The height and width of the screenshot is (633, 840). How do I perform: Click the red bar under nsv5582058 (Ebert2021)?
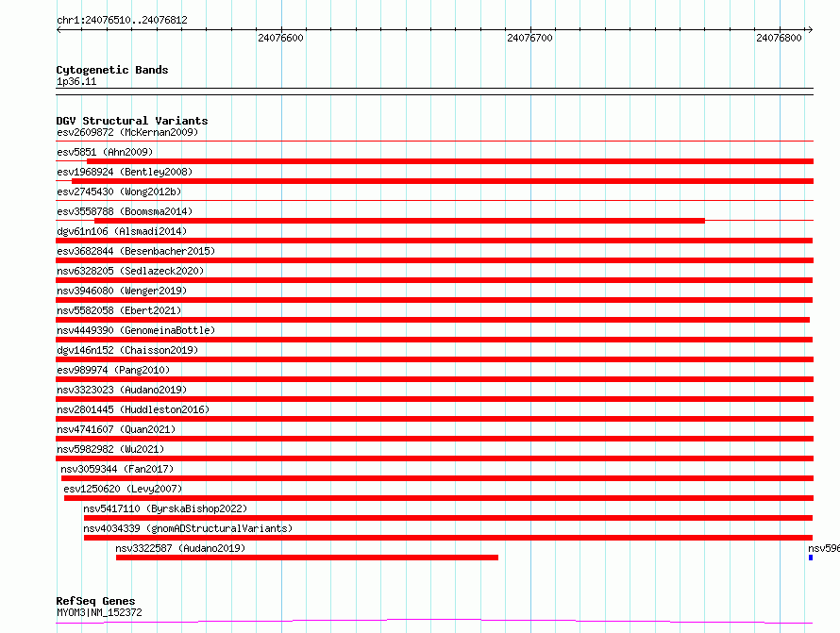433,320
